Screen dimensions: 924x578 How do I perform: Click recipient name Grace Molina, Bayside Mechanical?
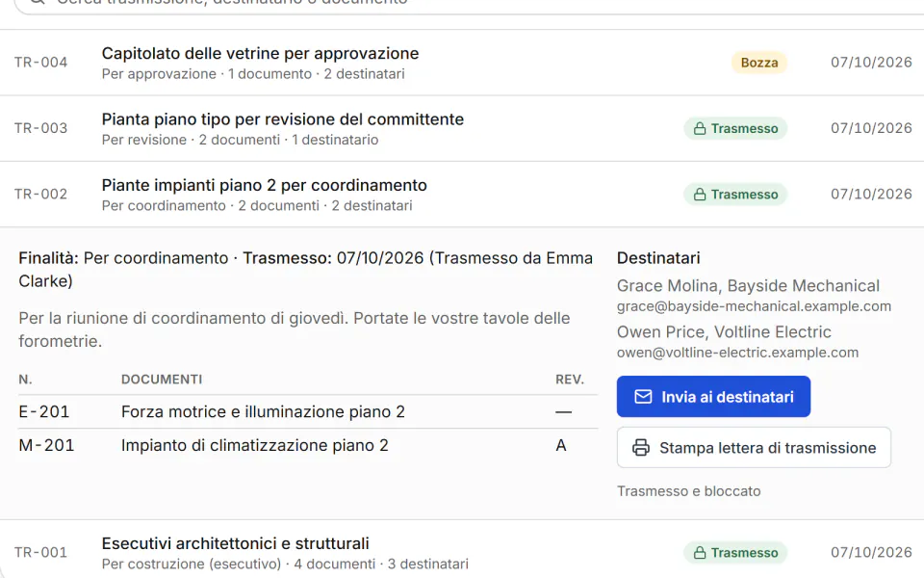(748, 286)
